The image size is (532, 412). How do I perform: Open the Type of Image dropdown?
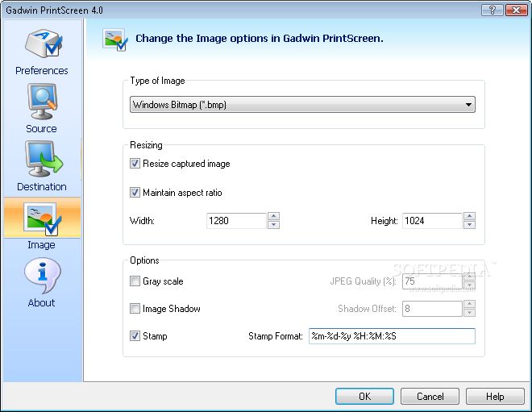(x=302, y=105)
